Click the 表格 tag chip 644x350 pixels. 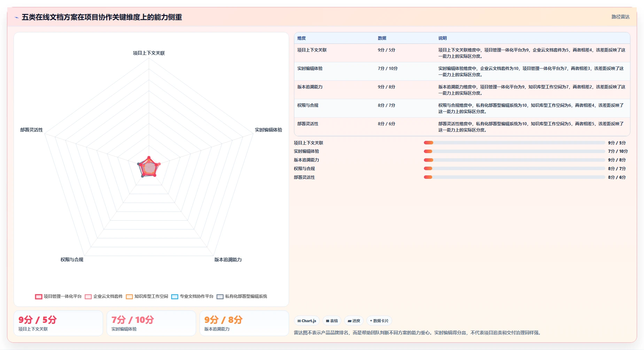pyautogui.click(x=332, y=321)
